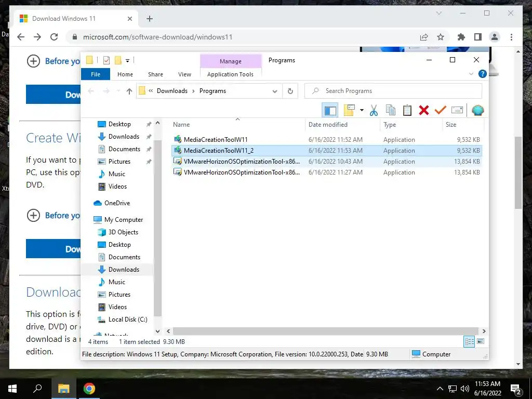Open the Application Tools tab

230,74
